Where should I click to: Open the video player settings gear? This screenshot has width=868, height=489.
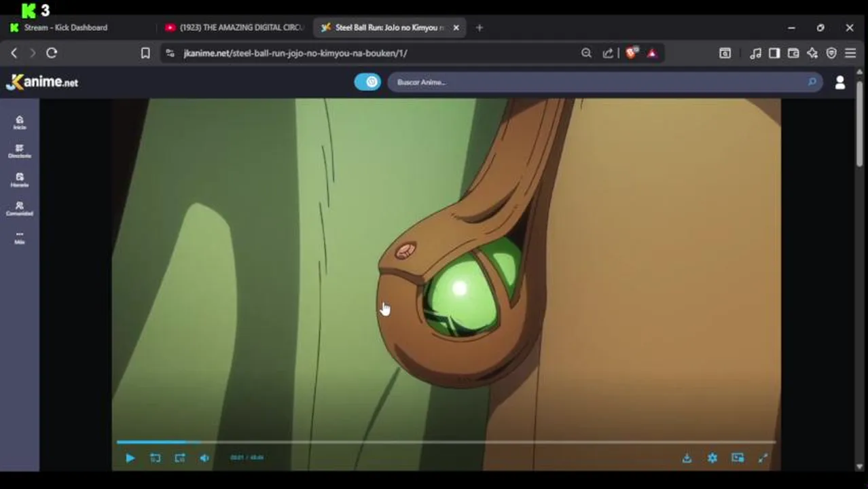712,458
